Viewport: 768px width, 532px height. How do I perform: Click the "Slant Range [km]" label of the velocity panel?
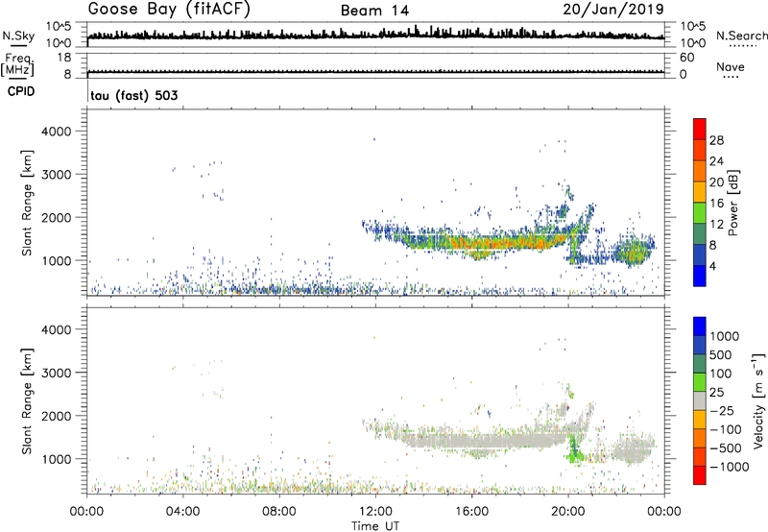pyautogui.click(x=27, y=401)
